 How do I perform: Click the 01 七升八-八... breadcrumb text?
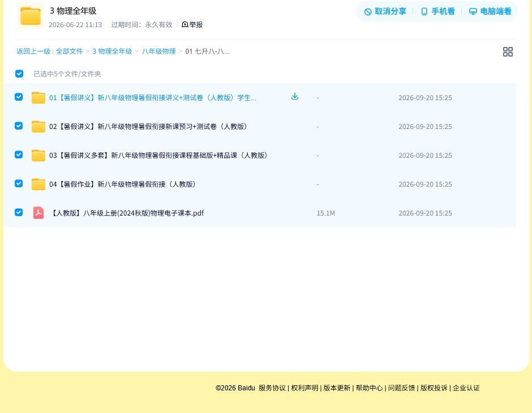pos(207,51)
